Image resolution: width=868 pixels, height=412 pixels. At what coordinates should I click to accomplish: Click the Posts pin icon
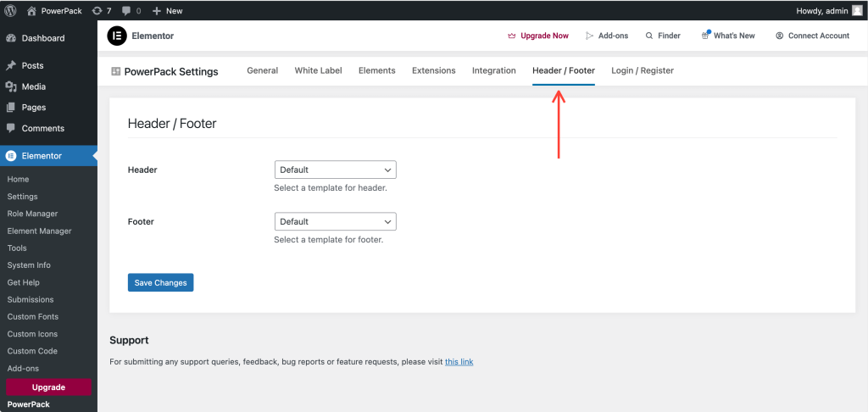[10, 65]
